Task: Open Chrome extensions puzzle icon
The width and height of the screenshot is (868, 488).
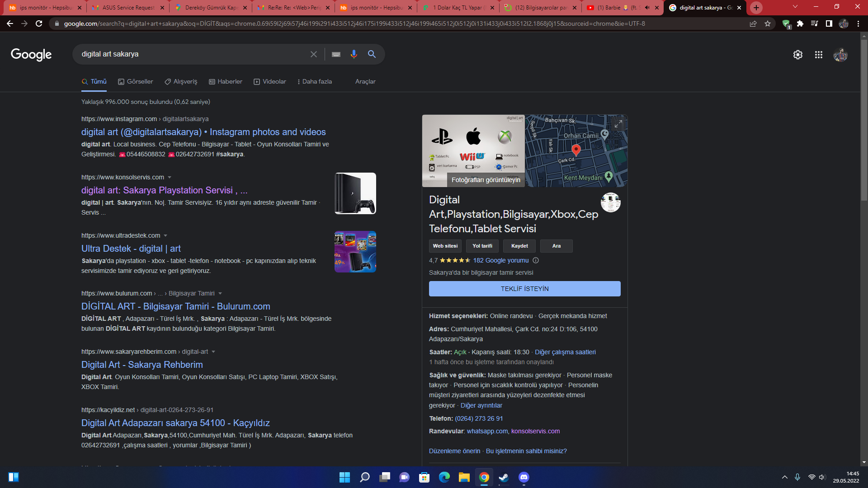Action: coord(800,23)
